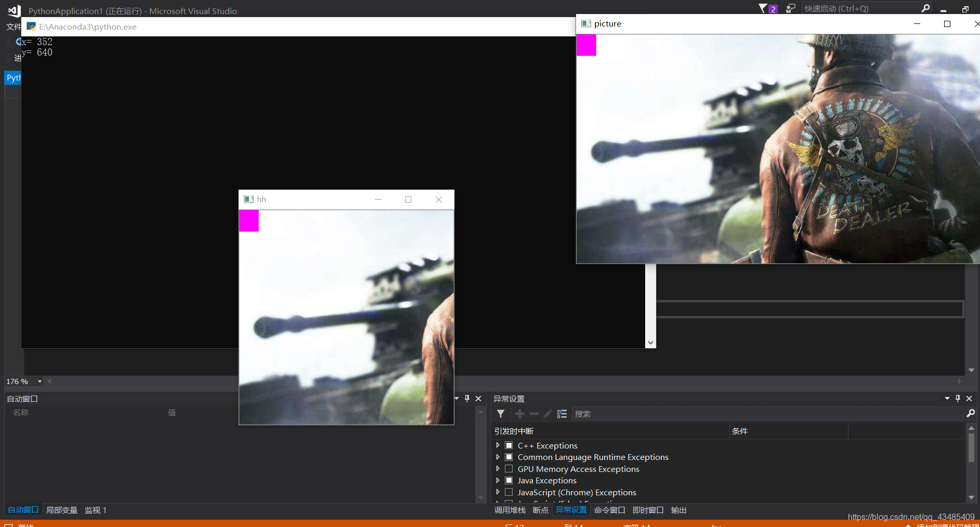This screenshot has width=980, height=527.
Task: Switch to the 局部变量 tab
Action: (62, 510)
